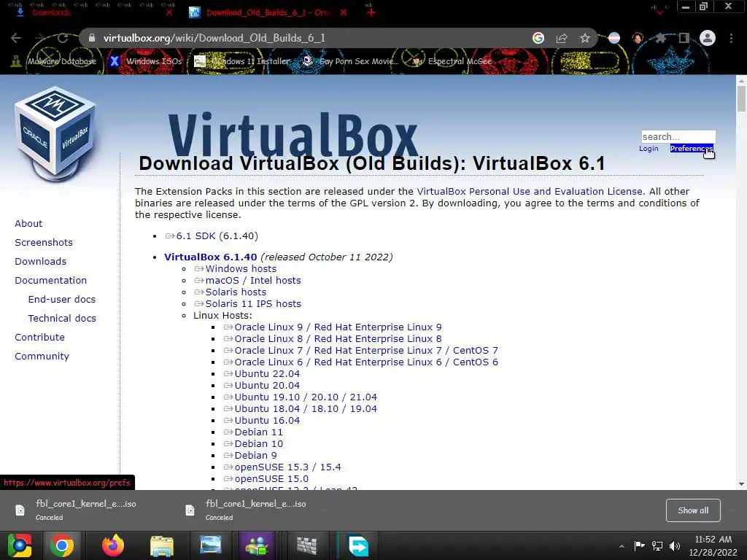The image size is (747, 560).
Task: Share this page using the share icon
Action: (x=562, y=38)
